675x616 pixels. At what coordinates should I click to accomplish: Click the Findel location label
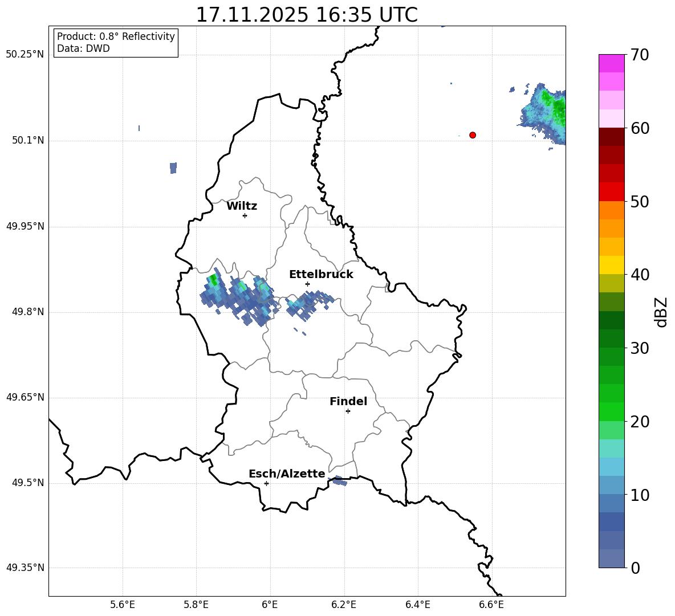pos(348,401)
